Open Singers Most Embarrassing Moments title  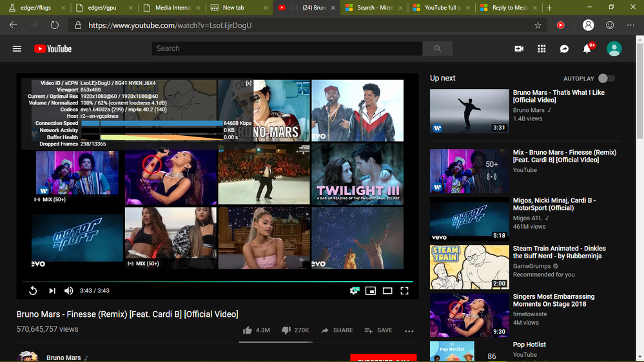pyautogui.click(x=554, y=300)
